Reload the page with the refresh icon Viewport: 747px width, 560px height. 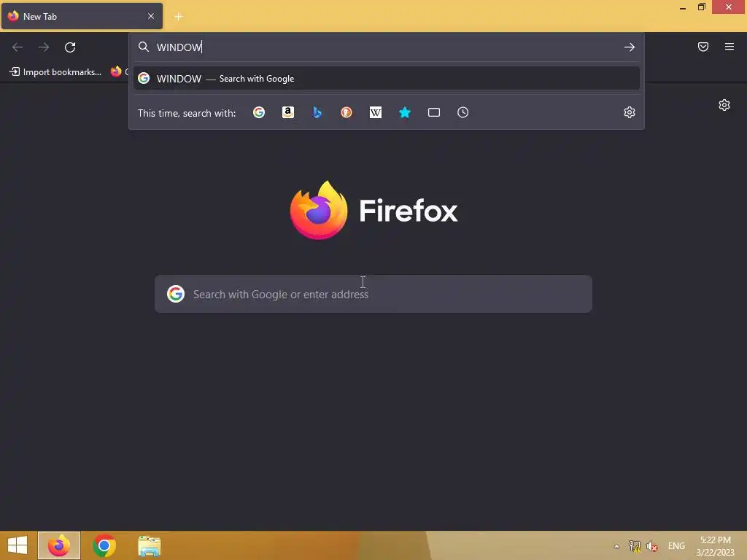coord(70,47)
